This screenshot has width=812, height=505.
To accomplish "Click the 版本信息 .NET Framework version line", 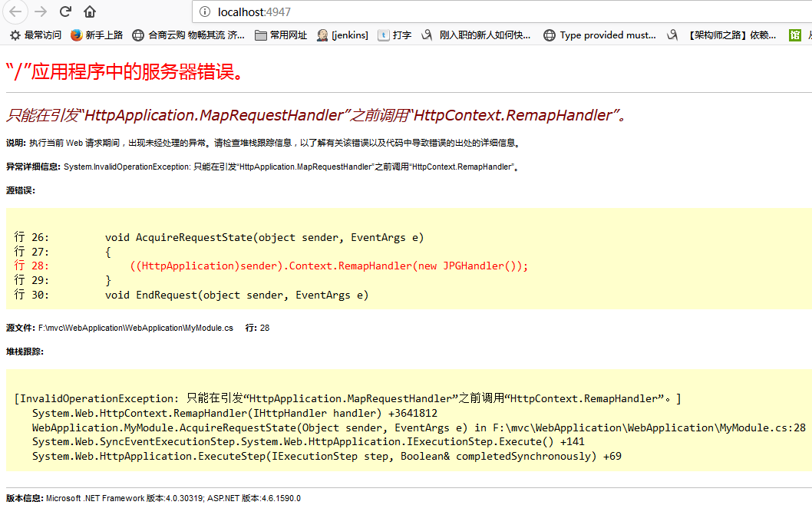I will click(x=153, y=498).
